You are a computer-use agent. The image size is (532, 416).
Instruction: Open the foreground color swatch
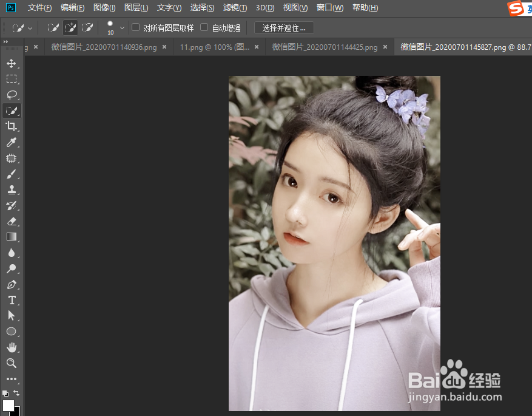click(8, 404)
